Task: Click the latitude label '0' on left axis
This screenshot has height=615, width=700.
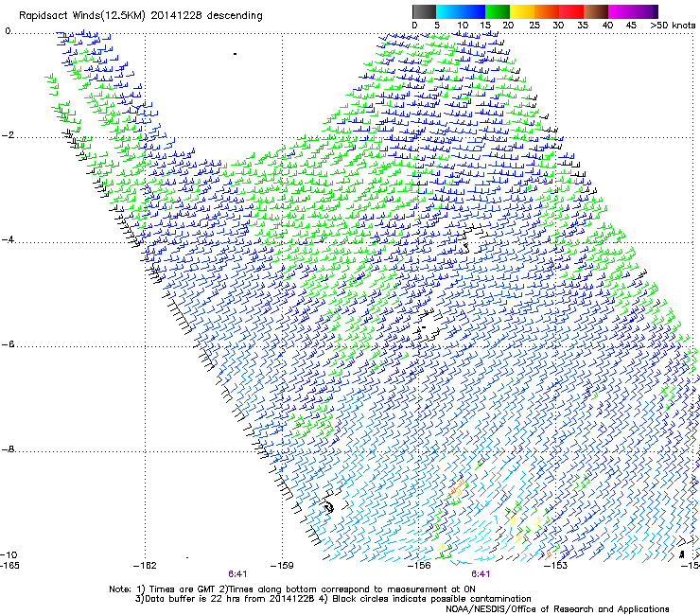Action: [x=8, y=31]
